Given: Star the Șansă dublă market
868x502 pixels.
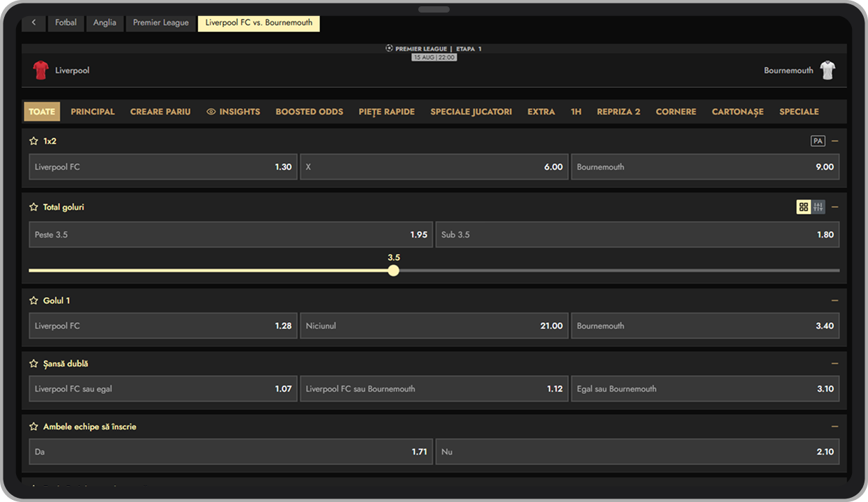Looking at the screenshot, I should click(x=33, y=363).
